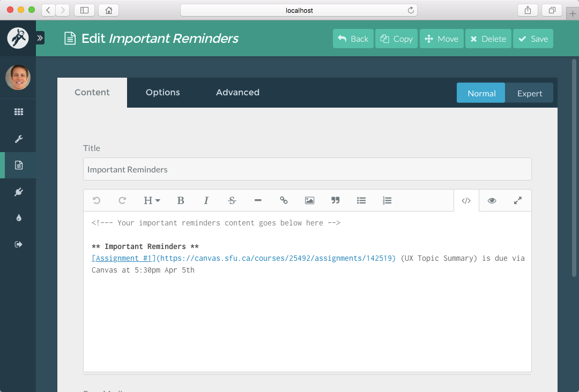579x392 pixels.
Task: Show all Safari tabs
Action: tap(552, 10)
